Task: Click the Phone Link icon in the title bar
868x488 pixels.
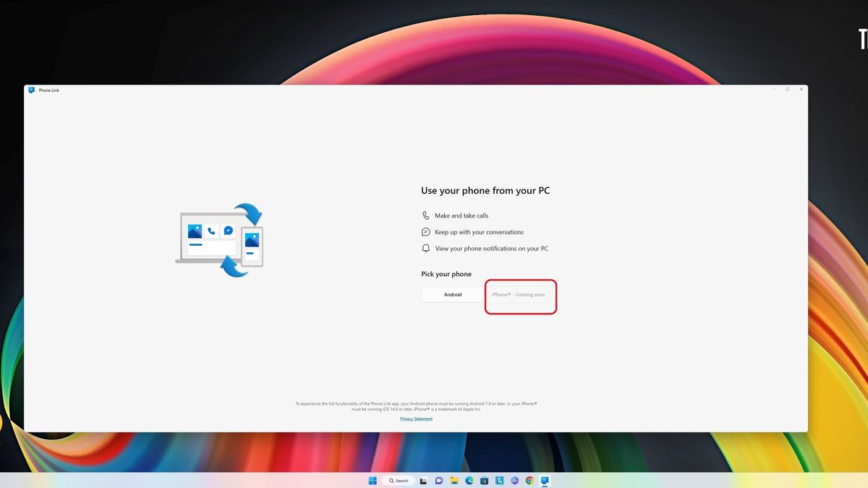Action: [31, 90]
